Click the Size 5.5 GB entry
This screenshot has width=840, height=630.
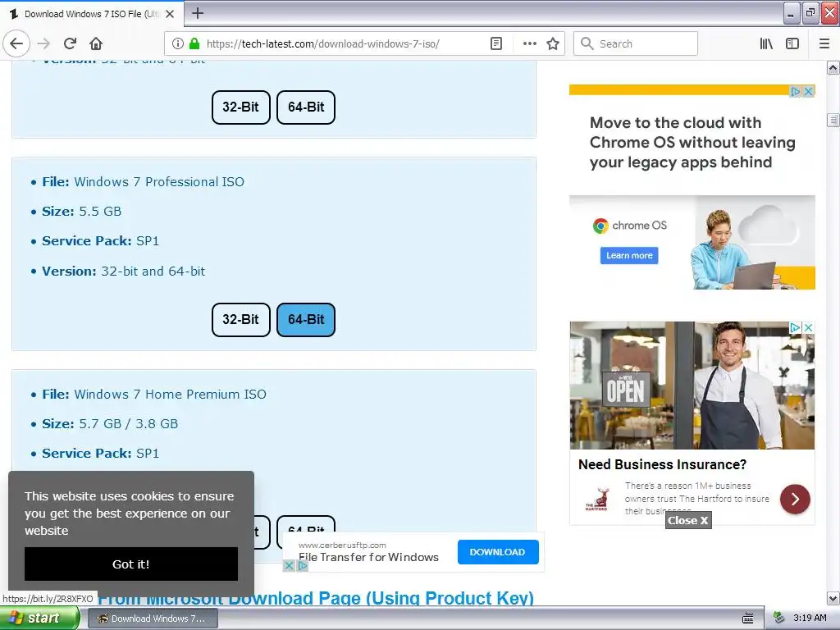coord(82,212)
